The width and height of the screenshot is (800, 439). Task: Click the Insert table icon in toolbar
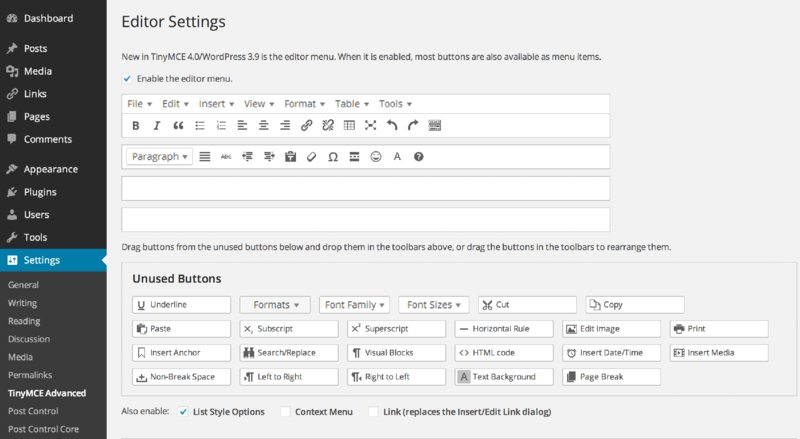[349, 126]
